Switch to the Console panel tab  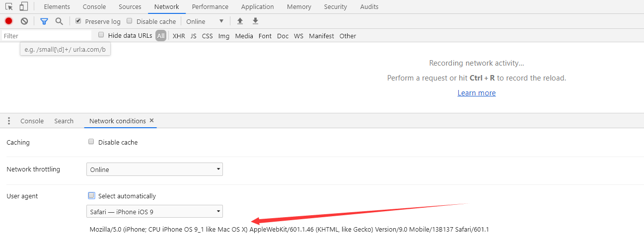[x=94, y=6]
